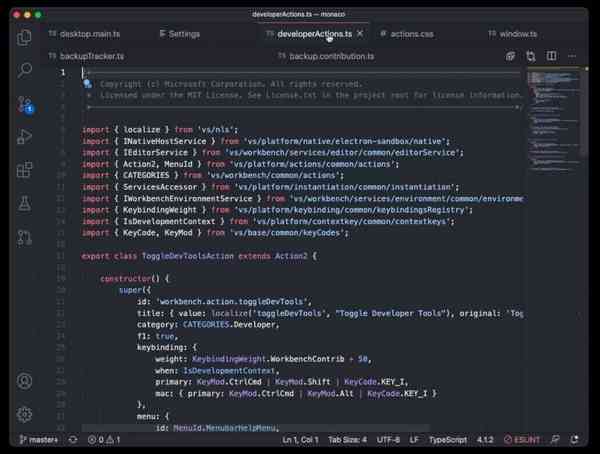Open the feedback icon in status bar
Viewport: 600px width, 454px height.
click(x=555, y=440)
